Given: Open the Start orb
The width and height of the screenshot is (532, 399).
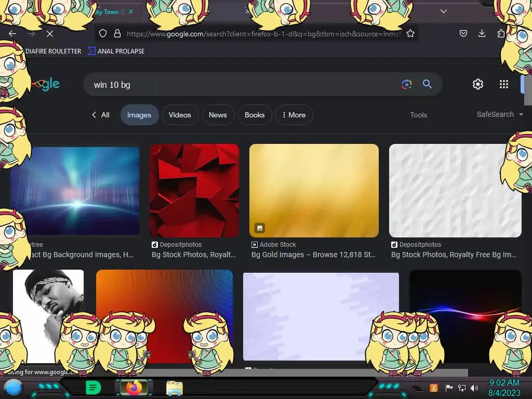Looking at the screenshot, I should (x=13, y=388).
